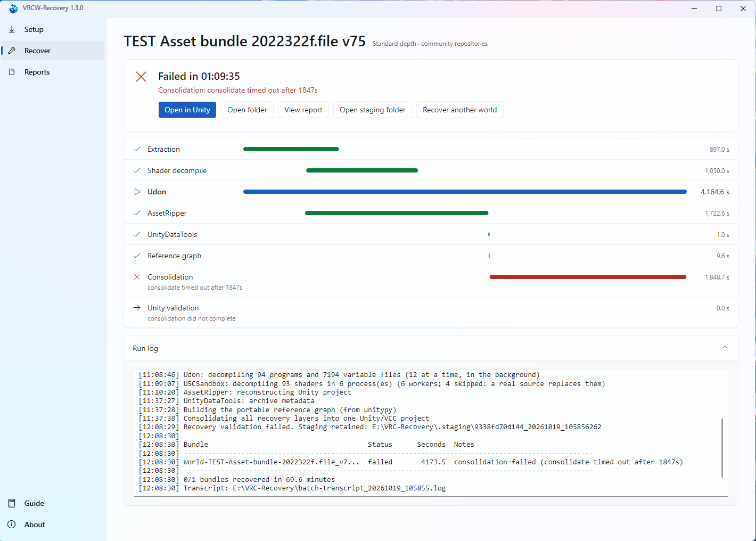Open the Reports document icon

12,72
